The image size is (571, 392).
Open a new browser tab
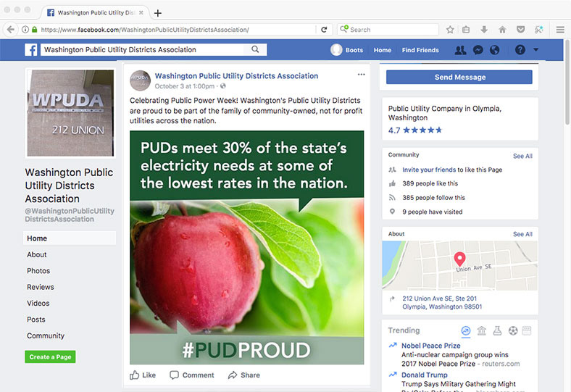158,13
